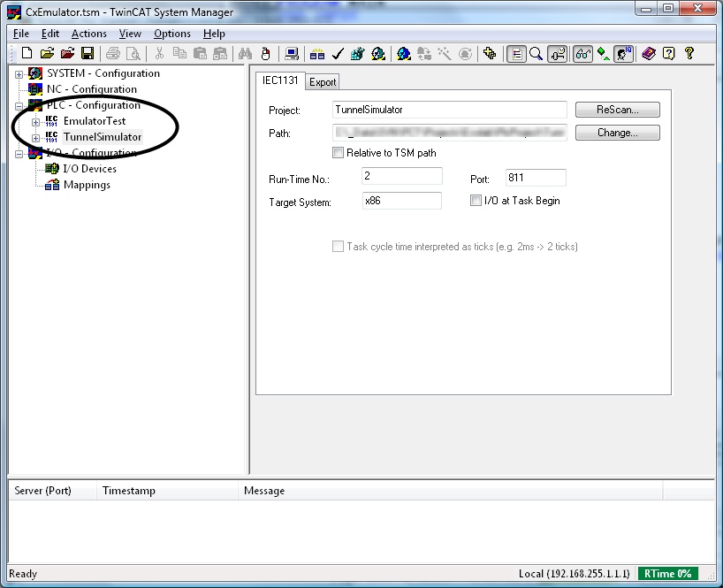Toggle Task cycle time interpreted as ticks
This screenshot has width=723, height=588.
tap(338, 247)
